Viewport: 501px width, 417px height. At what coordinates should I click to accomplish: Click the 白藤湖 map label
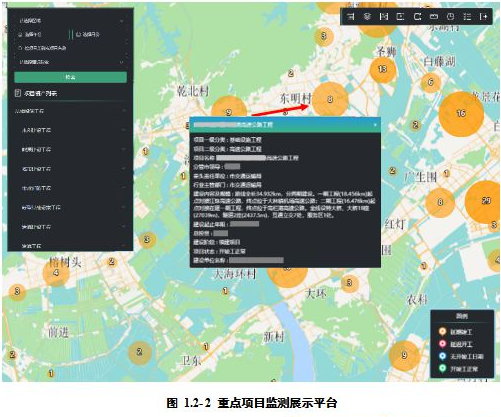pos(439,61)
